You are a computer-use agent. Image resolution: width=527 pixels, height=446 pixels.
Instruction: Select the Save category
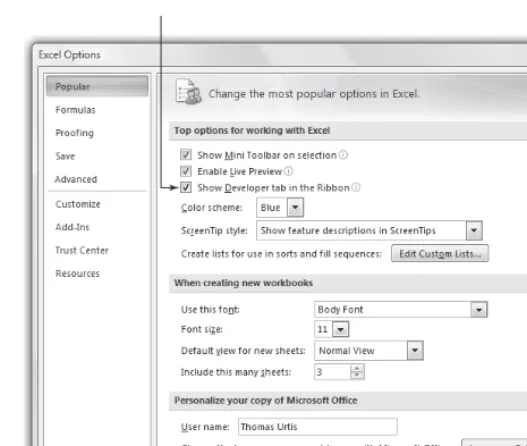65,156
